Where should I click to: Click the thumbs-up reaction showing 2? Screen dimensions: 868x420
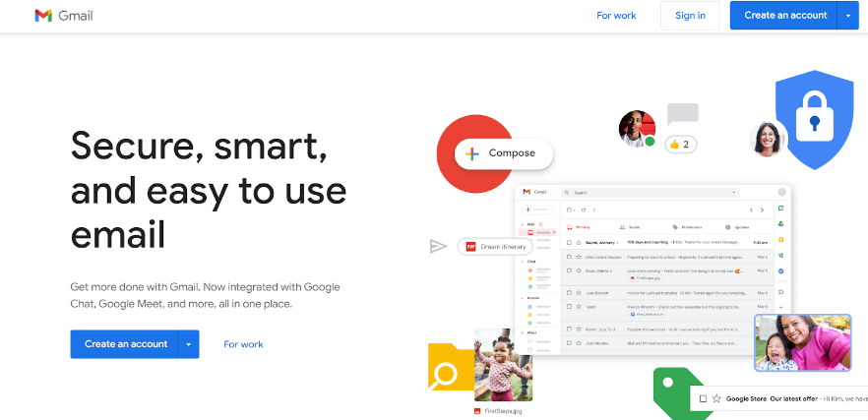tap(680, 145)
